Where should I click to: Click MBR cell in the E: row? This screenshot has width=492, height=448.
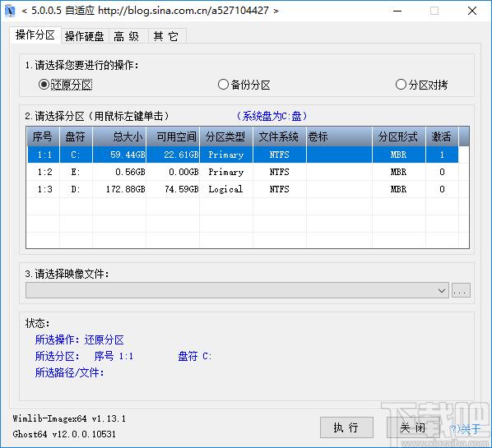click(398, 172)
